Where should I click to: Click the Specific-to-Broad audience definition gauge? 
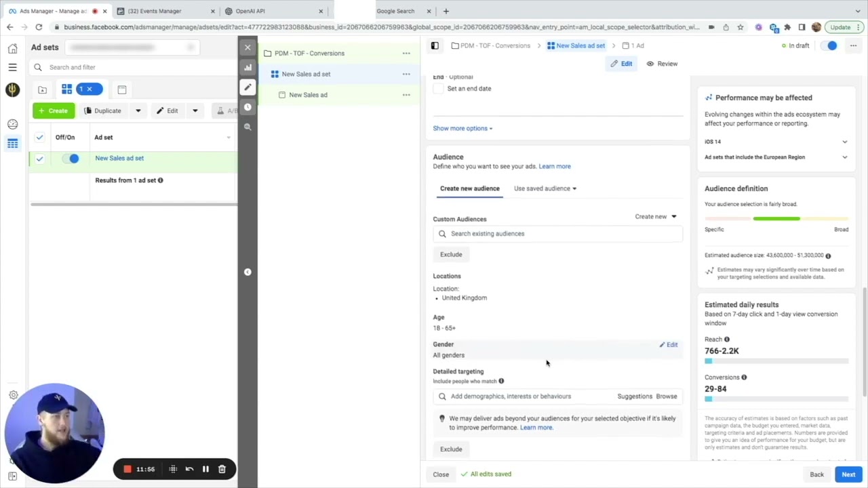[x=776, y=218]
